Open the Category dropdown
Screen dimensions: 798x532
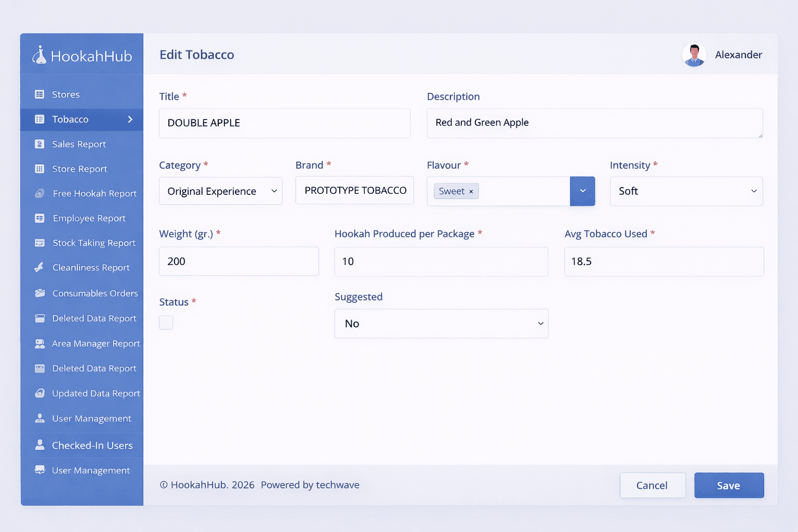[220, 191]
